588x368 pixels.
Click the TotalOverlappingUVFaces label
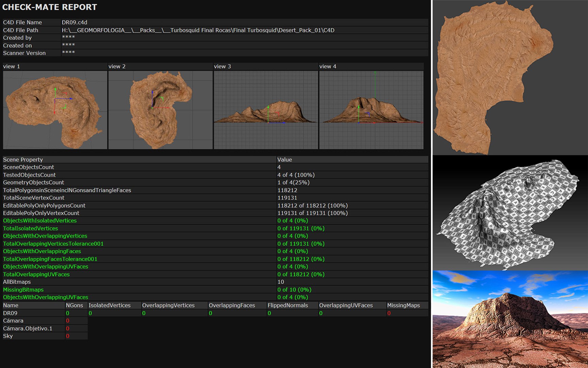[36, 275]
